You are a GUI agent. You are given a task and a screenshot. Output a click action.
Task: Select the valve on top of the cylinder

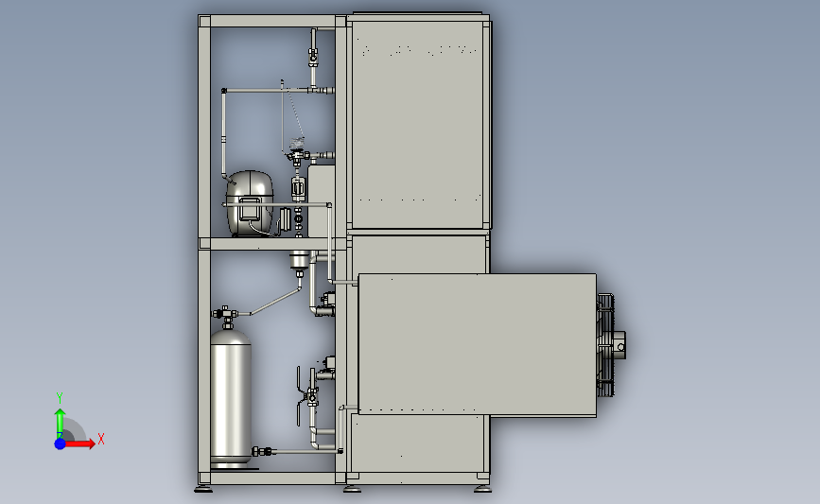tap(226, 315)
